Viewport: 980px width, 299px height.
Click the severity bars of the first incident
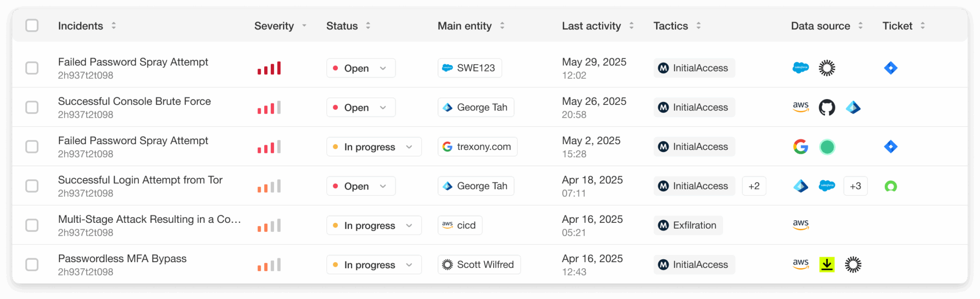tap(269, 68)
